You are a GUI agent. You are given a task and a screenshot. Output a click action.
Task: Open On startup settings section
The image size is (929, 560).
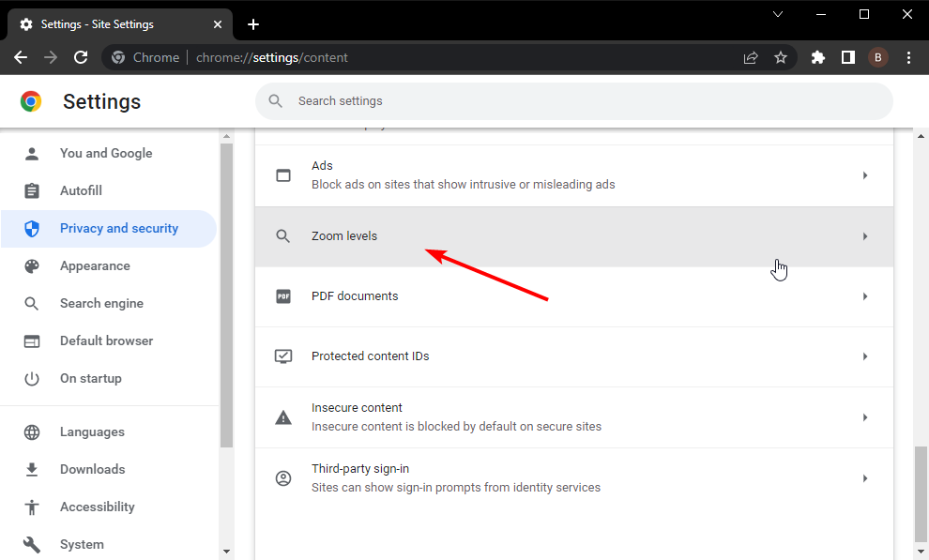click(109, 378)
